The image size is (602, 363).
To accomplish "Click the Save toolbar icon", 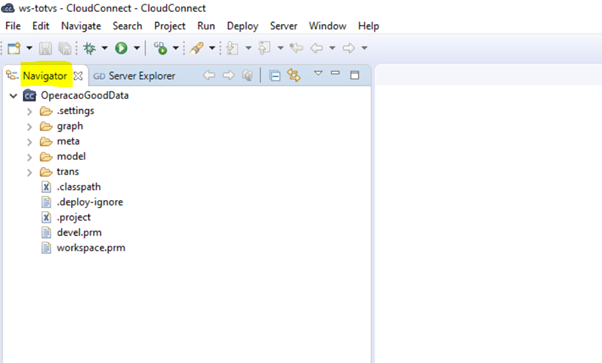I will click(x=45, y=48).
